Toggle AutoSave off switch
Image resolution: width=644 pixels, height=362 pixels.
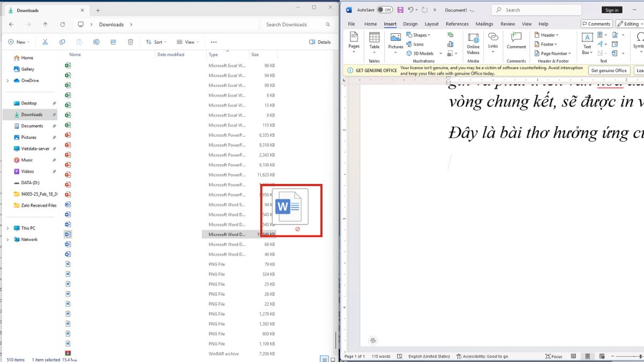(383, 9)
